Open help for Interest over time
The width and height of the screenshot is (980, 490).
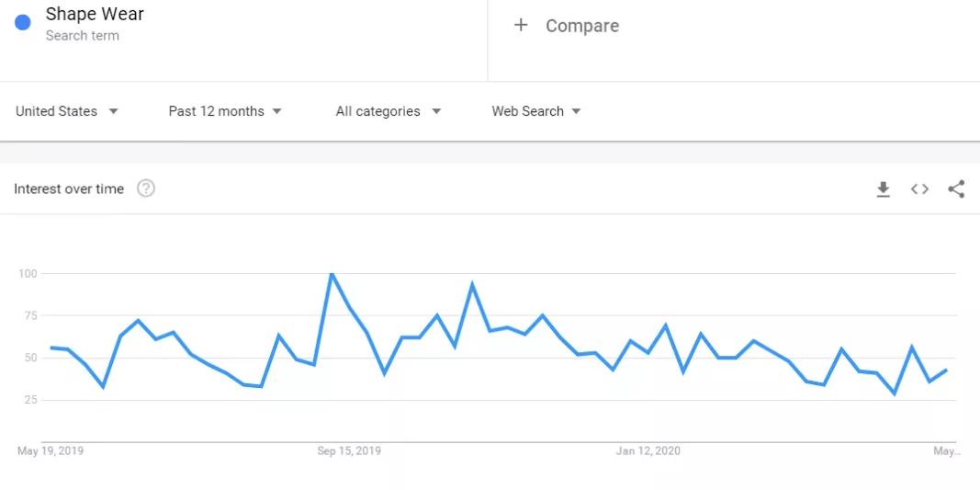pos(146,188)
